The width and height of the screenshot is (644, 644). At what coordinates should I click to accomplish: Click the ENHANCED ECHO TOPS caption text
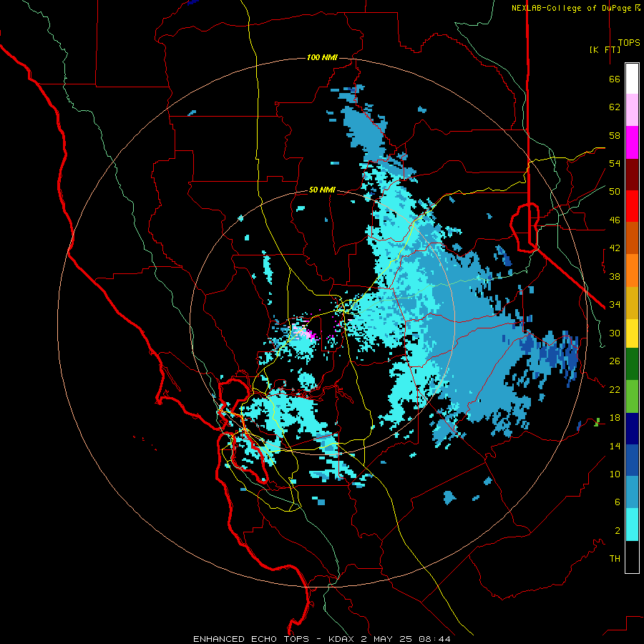pos(251,639)
